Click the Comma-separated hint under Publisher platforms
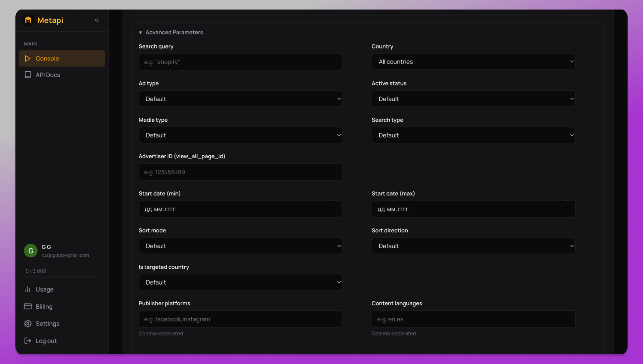Image resolution: width=643 pixels, height=364 pixels. click(161, 334)
